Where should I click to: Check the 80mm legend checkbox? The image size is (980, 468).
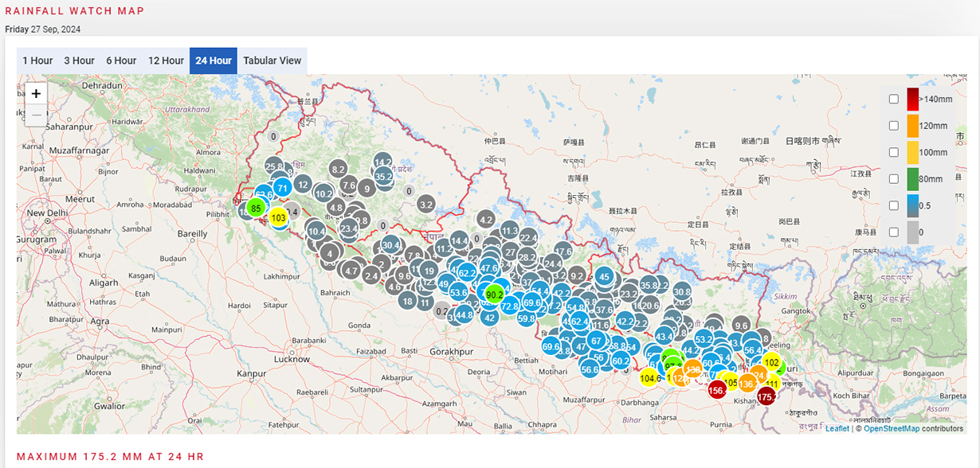[x=894, y=179]
